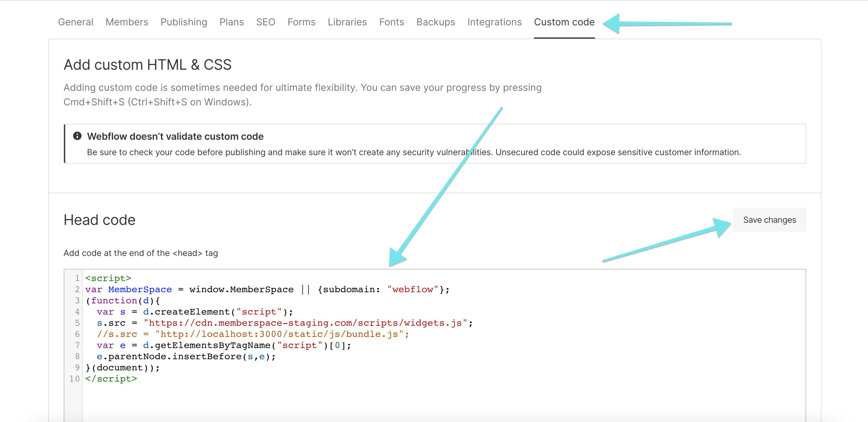Image resolution: width=868 pixels, height=422 pixels.
Task: Place cursor on the opening script tag
Action: pyautogui.click(x=108, y=278)
